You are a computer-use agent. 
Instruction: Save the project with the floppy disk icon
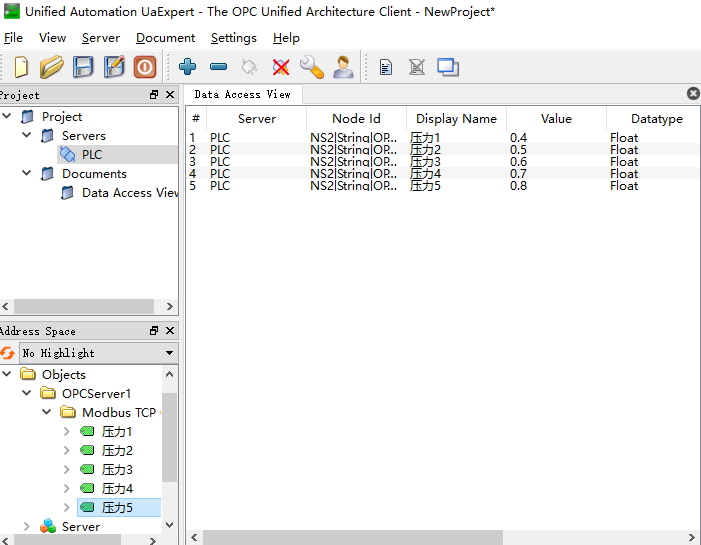(84, 67)
